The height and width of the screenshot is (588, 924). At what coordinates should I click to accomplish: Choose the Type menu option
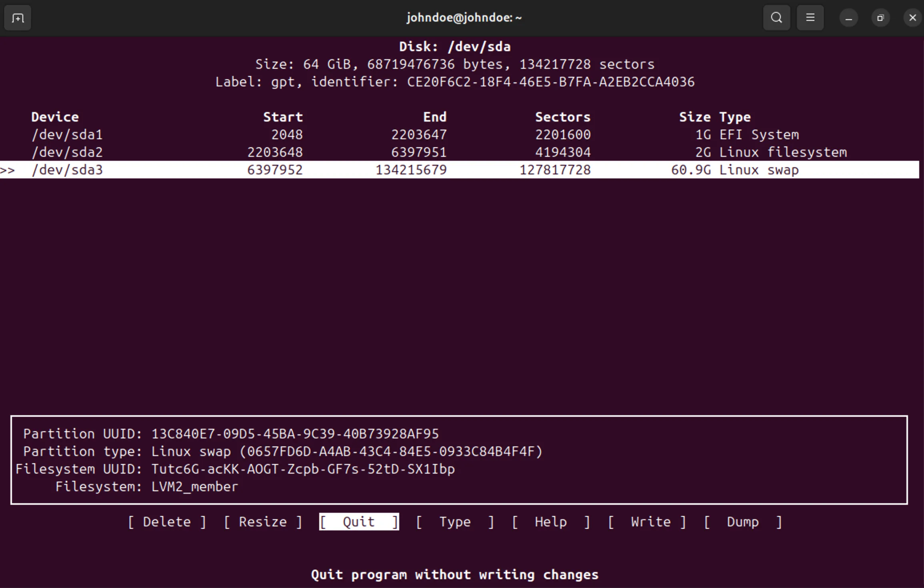coord(455,522)
